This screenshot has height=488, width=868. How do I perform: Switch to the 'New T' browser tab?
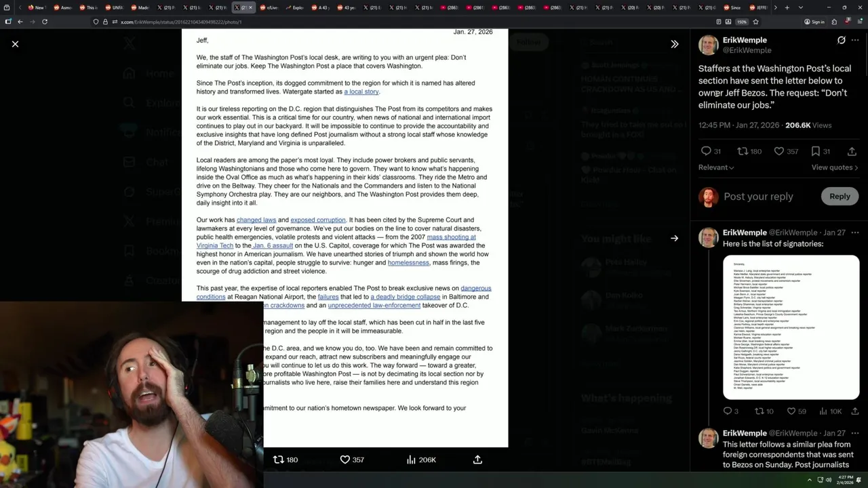35,7
